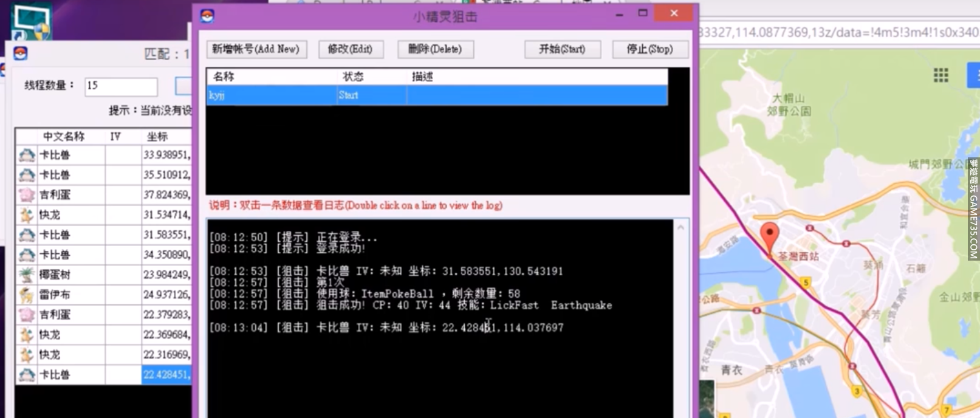Click the 卡比兽 icon beside coordinate 34.350890
The height and width of the screenshot is (418, 980).
(27, 255)
